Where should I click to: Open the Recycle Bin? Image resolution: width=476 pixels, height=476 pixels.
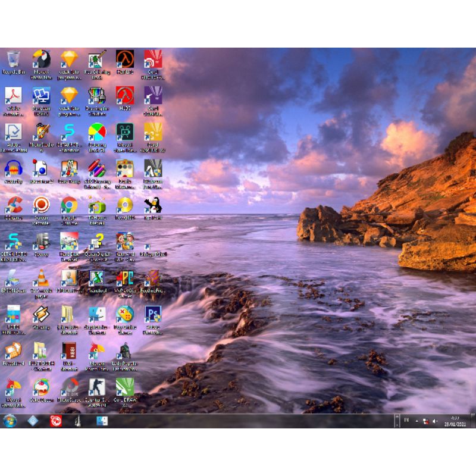click(13, 59)
